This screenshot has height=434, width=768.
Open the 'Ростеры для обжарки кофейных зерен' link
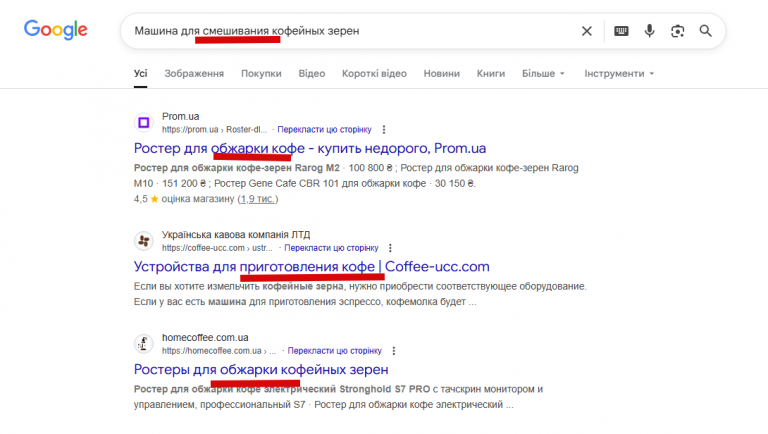tap(261, 369)
